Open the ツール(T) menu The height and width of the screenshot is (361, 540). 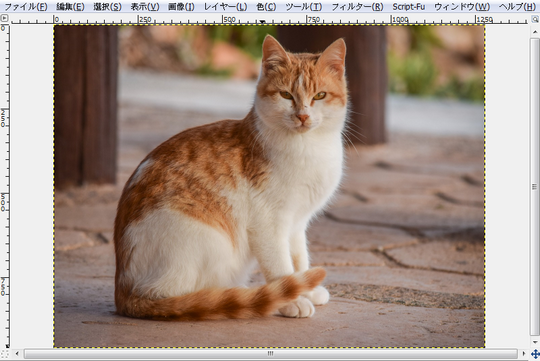304,6
